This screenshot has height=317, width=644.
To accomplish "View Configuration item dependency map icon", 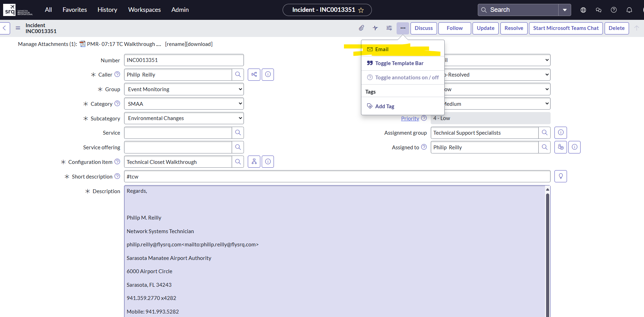I will [x=254, y=161].
